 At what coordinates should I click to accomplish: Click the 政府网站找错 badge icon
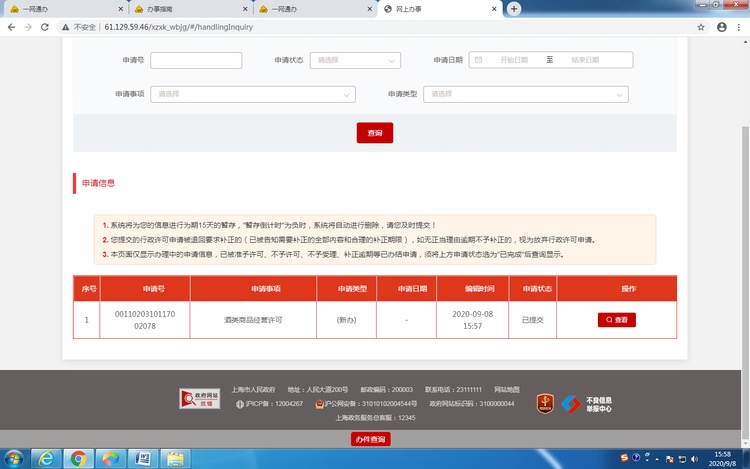200,399
